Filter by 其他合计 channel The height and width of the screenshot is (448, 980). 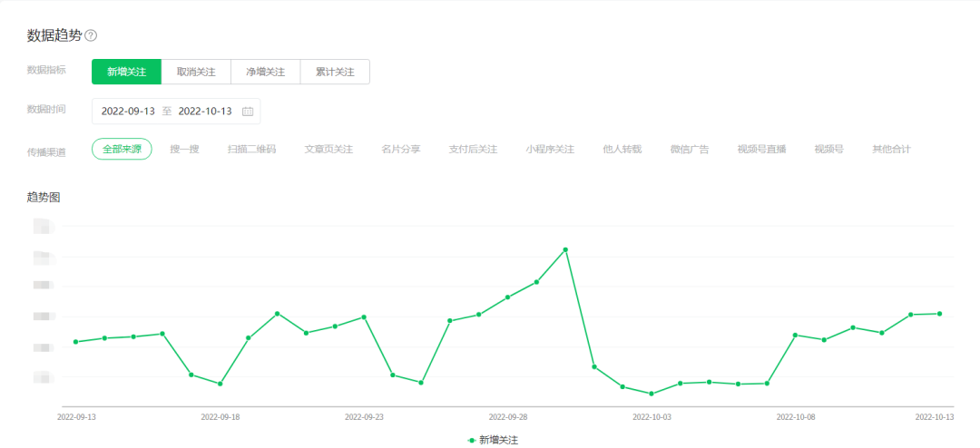pyautogui.click(x=892, y=150)
